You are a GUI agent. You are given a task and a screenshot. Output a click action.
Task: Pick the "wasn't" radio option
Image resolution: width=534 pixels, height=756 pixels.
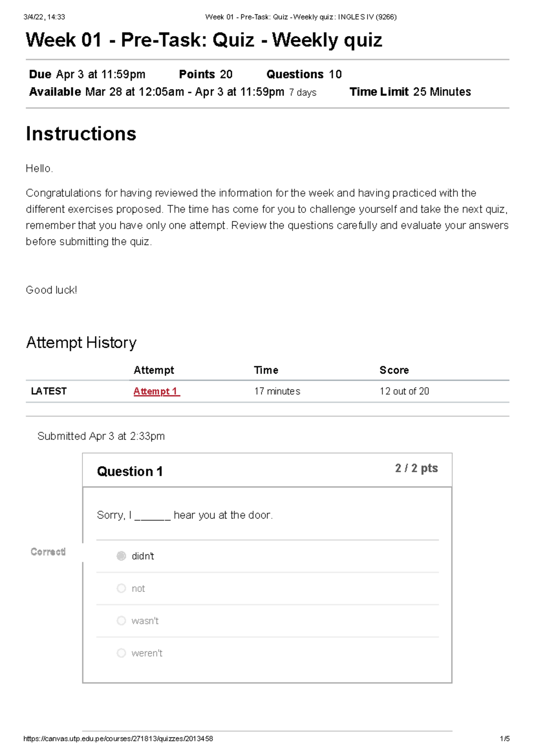121,621
